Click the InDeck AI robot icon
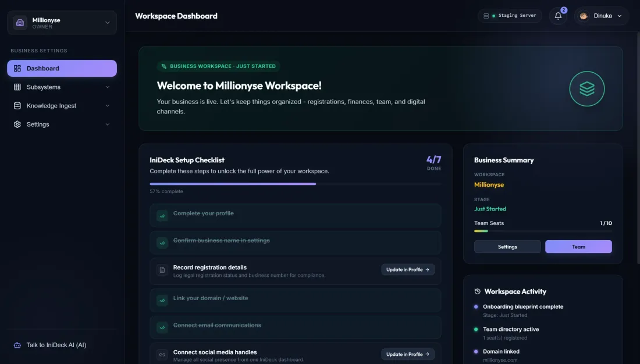The height and width of the screenshot is (364, 640). point(17,345)
